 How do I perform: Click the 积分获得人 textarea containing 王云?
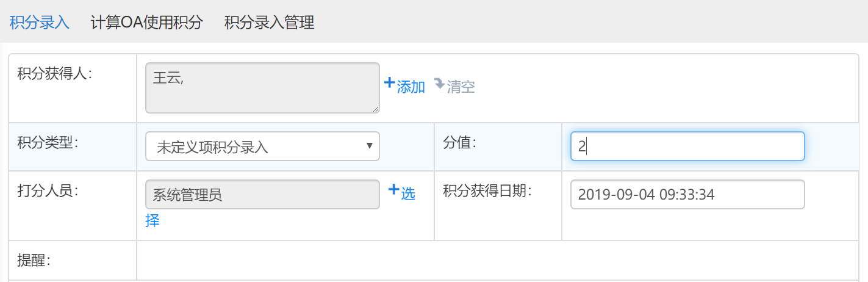[262, 87]
